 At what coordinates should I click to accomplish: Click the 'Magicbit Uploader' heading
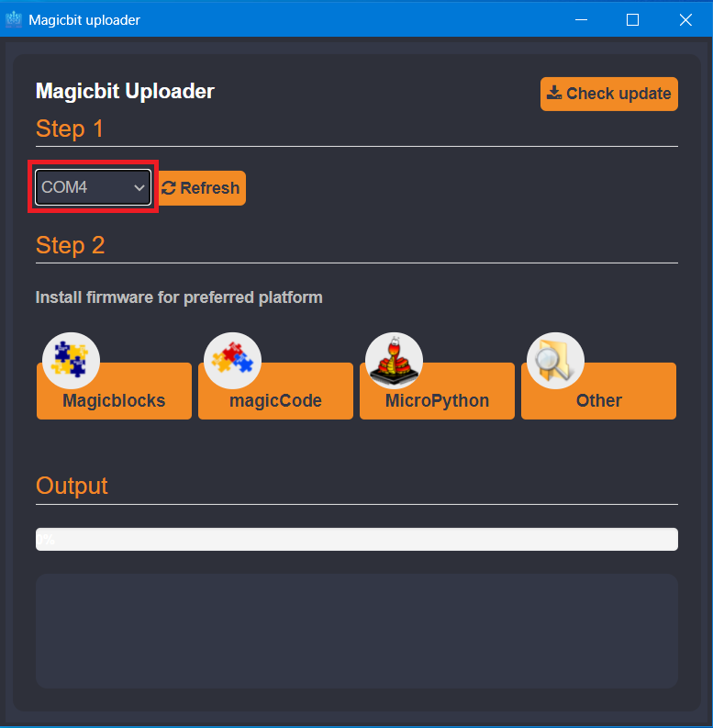[x=125, y=91]
